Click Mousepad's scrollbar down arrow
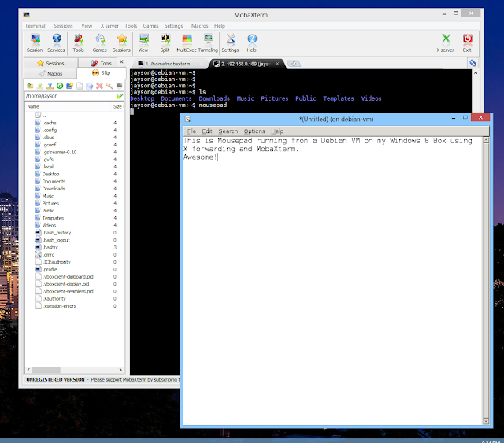This screenshot has height=443, width=504. click(x=486, y=421)
